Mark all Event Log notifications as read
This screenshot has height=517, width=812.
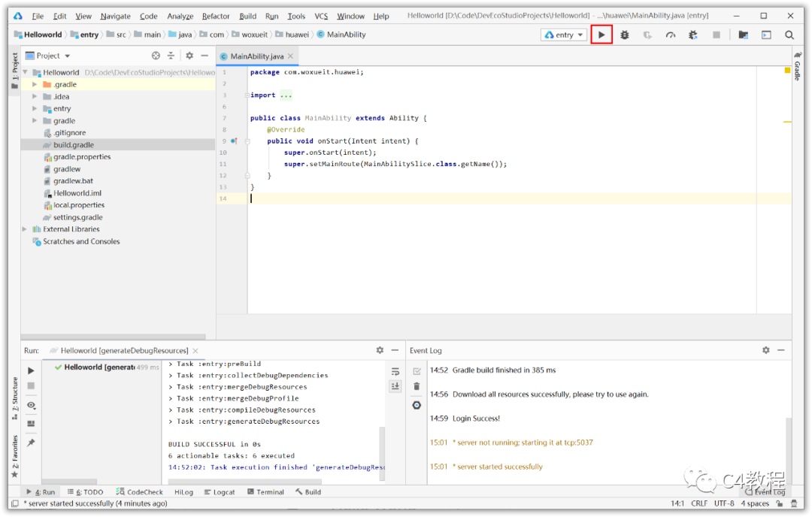[417, 371]
